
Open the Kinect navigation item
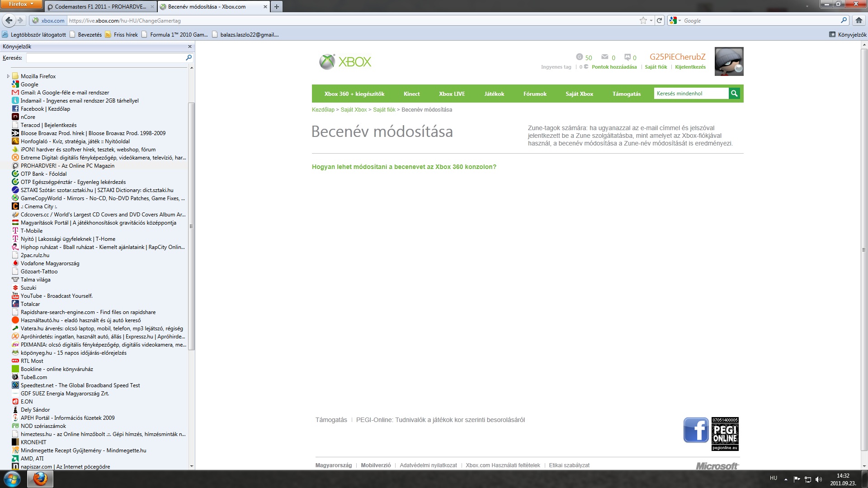(x=411, y=94)
